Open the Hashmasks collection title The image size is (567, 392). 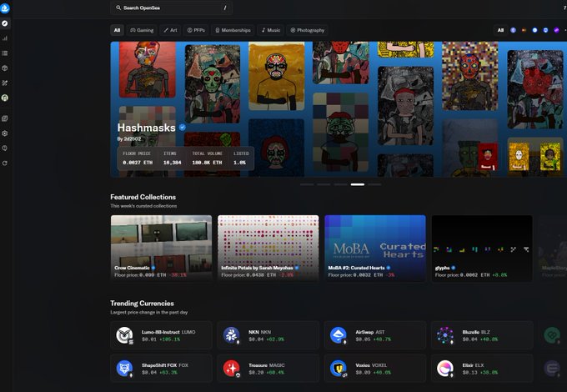(x=146, y=128)
